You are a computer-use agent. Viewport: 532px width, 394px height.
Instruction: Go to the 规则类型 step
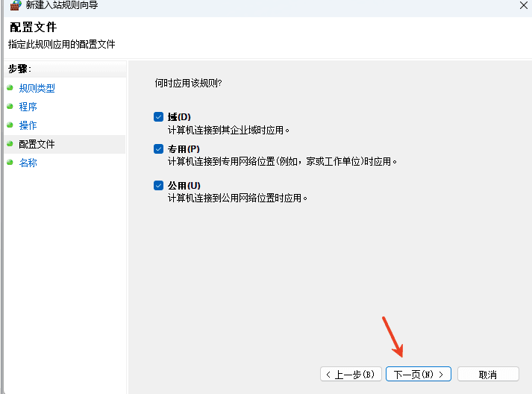tap(37, 88)
